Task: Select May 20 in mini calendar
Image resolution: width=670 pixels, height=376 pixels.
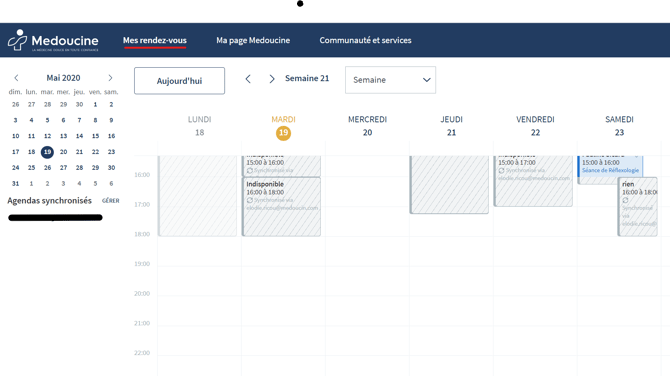Action: pyautogui.click(x=63, y=152)
